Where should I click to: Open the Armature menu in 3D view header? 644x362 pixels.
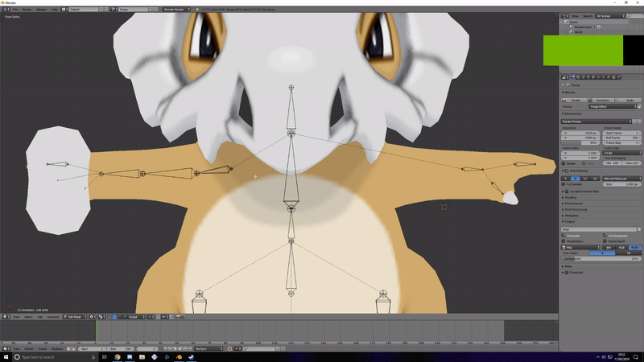(x=53, y=317)
